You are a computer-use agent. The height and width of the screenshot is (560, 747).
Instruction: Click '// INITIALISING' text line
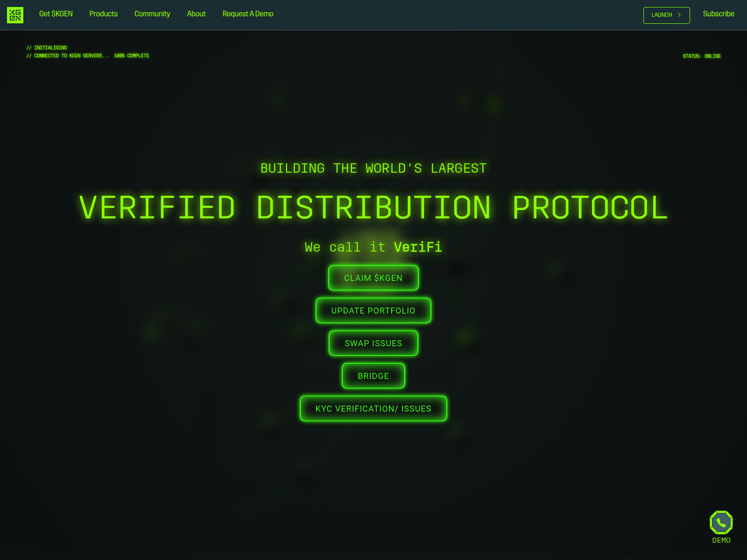point(47,48)
